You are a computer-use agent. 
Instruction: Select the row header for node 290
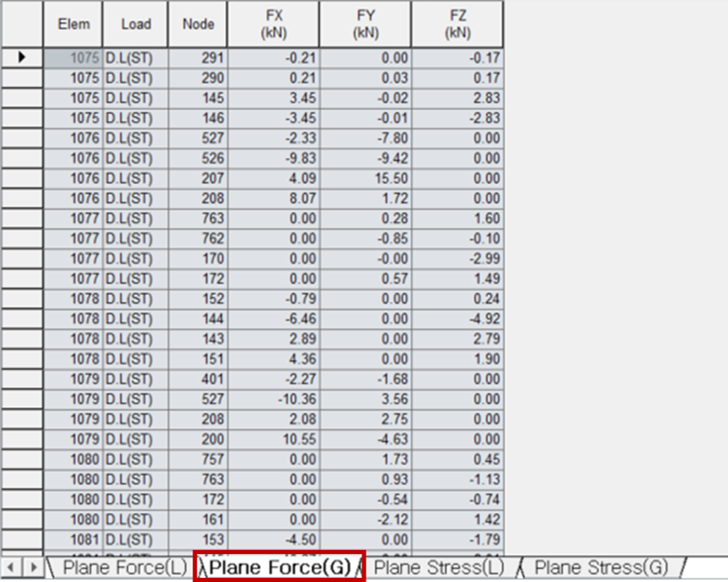click(21, 78)
